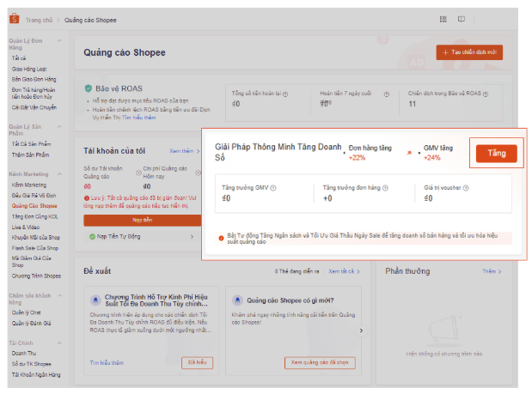The width and height of the screenshot is (532, 394).
Task: Open Thêm link in Phần thưởng panel
Action: point(492,271)
